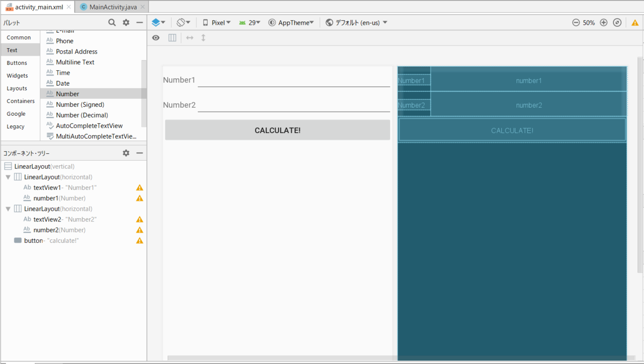Click warning icon beside textView2
The height and width of the screenshot is (364, 644).
click(140, 219)
